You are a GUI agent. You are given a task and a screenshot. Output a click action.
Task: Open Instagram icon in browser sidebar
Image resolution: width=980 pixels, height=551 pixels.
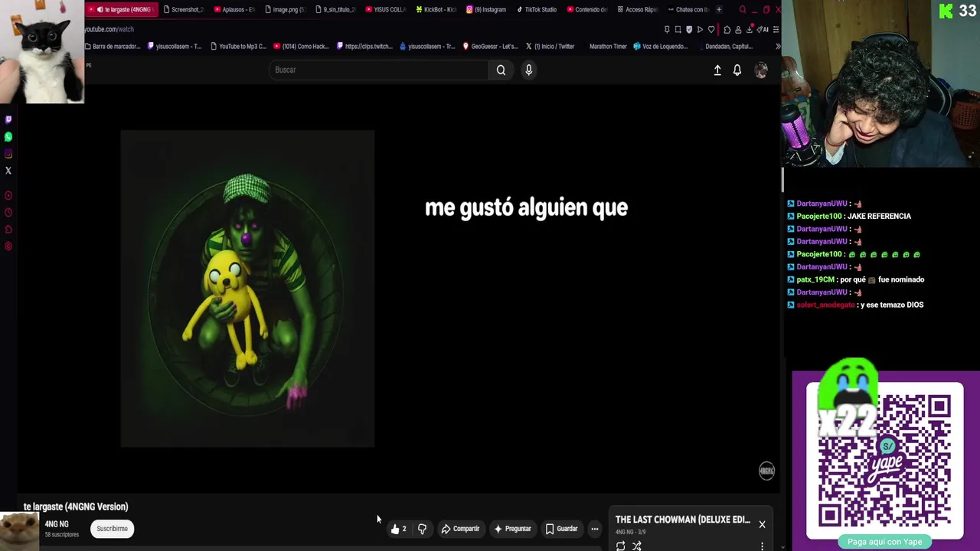click(x=8, y=154)
